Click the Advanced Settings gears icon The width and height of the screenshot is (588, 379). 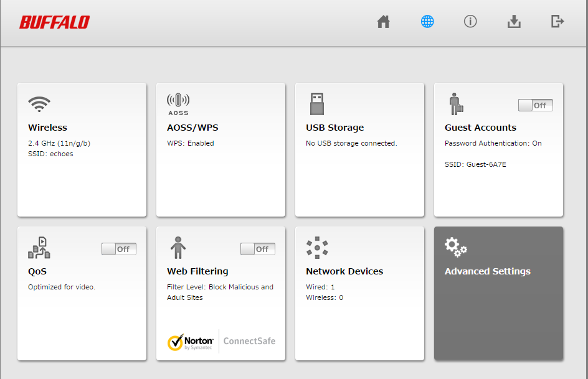[x=455, y=247]
